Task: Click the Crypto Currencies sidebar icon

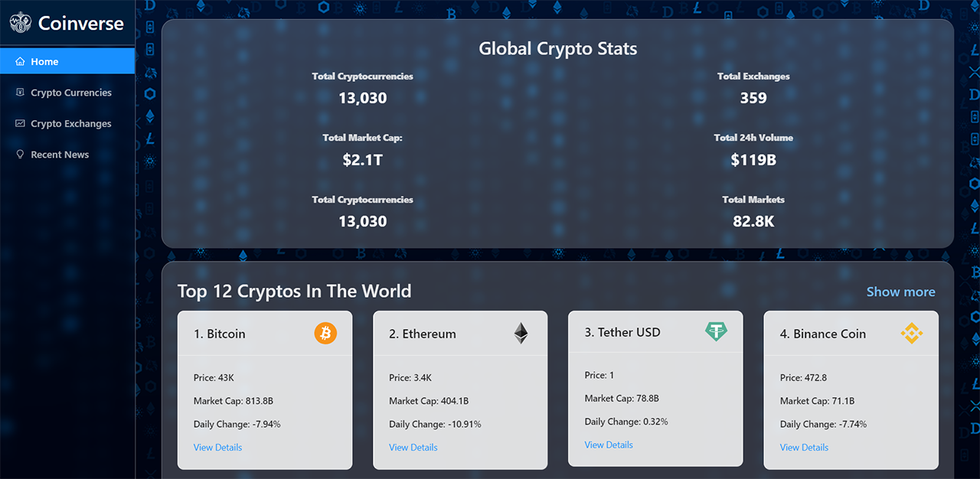Action: click(x=18, y=92)
